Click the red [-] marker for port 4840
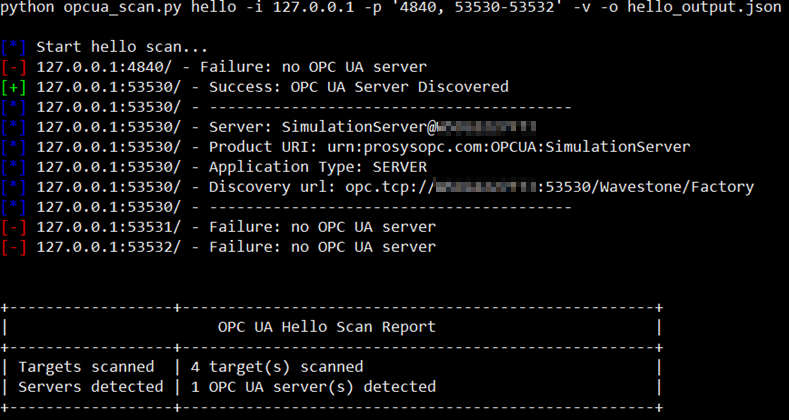Image resolution: width=789 pixels, height=420 pixels. 14,67
